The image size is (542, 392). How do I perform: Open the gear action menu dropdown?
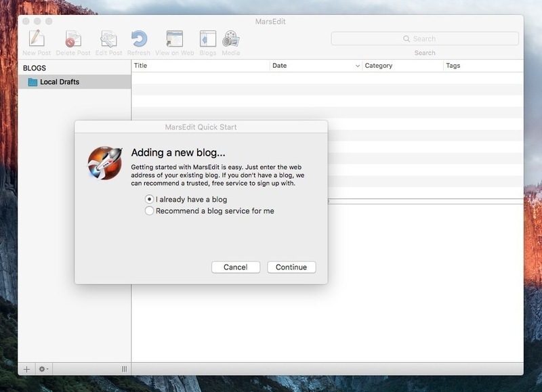43,369
